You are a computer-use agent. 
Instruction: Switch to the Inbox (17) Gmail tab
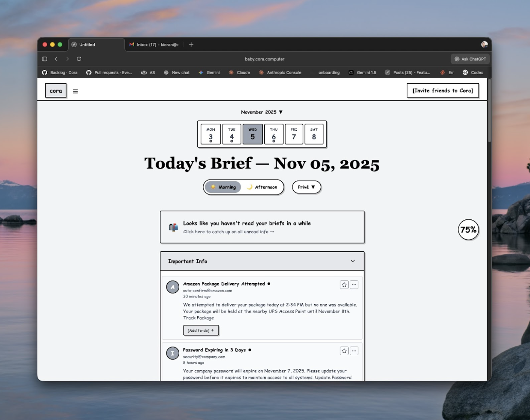pyautogui.click(x=154, y=45)
